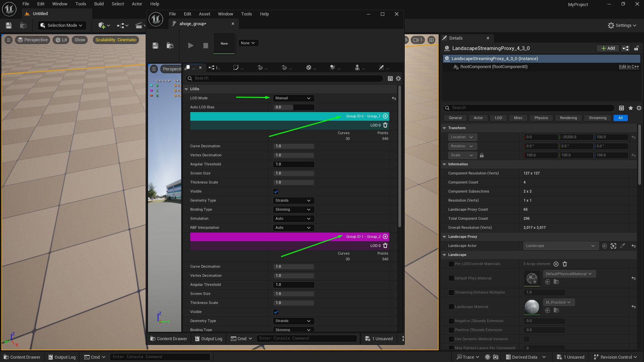The image size is (644, 362).
Task: Toggle Use Dynamic Material Instance checkbox
Action: click(526, 339)
